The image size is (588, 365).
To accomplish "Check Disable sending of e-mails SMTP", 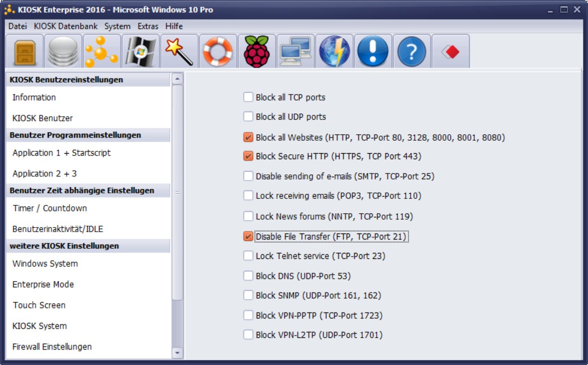I will click(x=248, y=176).
